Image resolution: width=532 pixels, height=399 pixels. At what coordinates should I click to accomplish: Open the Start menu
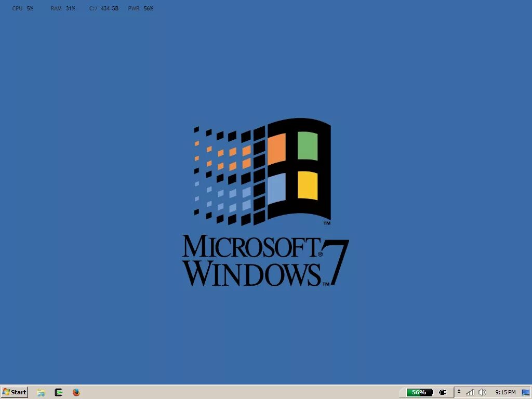point(14,392)
